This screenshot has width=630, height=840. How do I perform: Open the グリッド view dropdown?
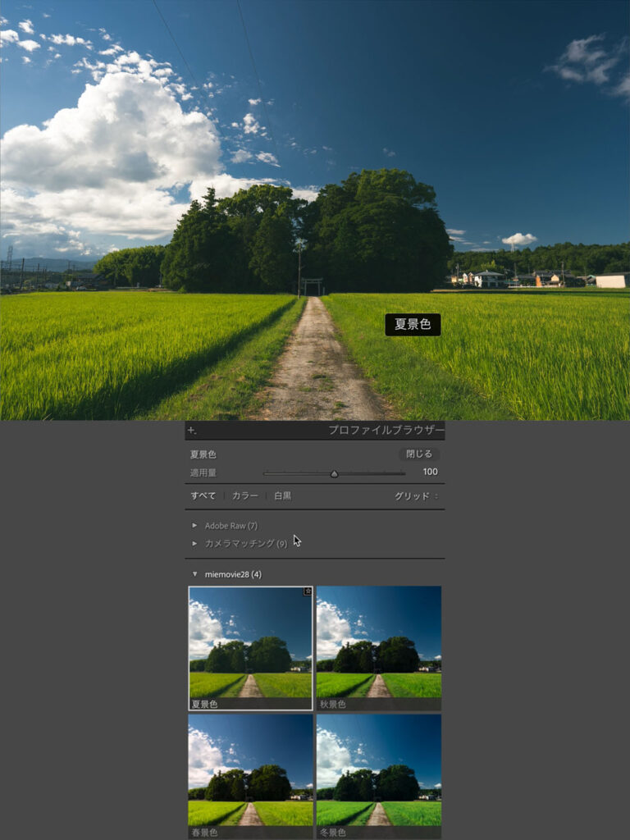pyautogui.click(x=416, y=496)
